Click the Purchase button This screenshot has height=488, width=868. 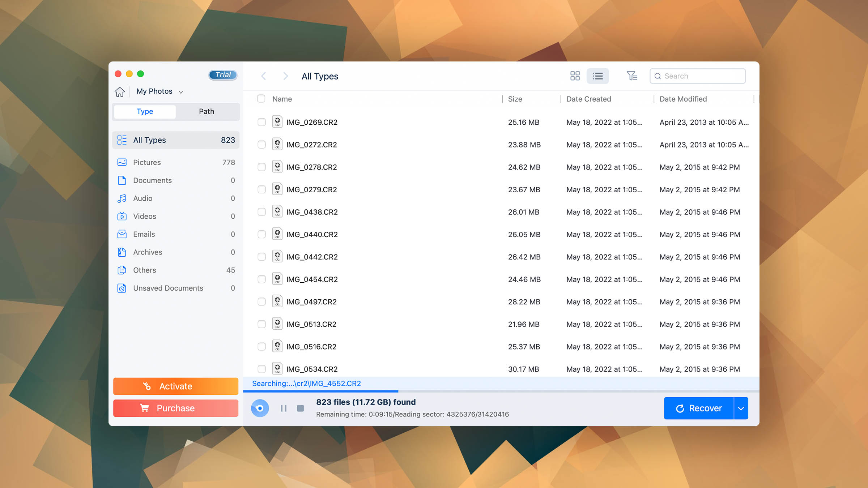tap(176, 408)
